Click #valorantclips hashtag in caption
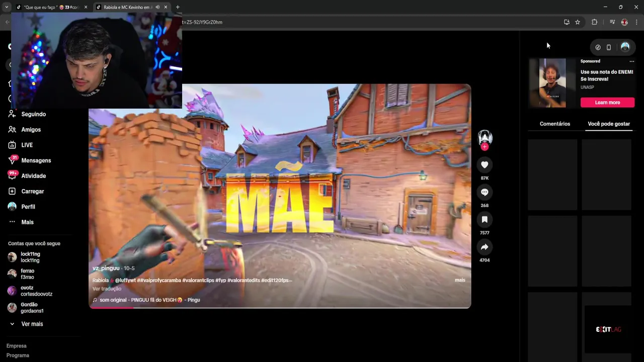Image resolution: width=644 pixels, height=362 pixels. pos(198,280)
